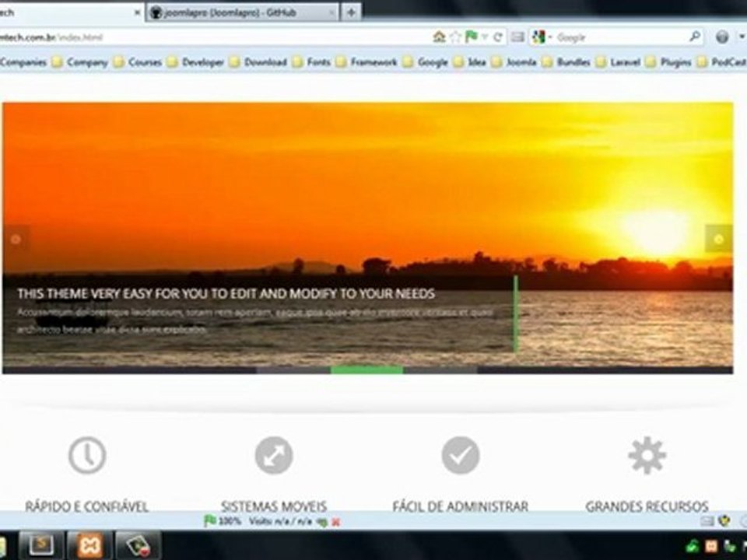This screenshot has width=747, height=560.
Task: Open the Google search engine selector
Action: pos(542,37)
